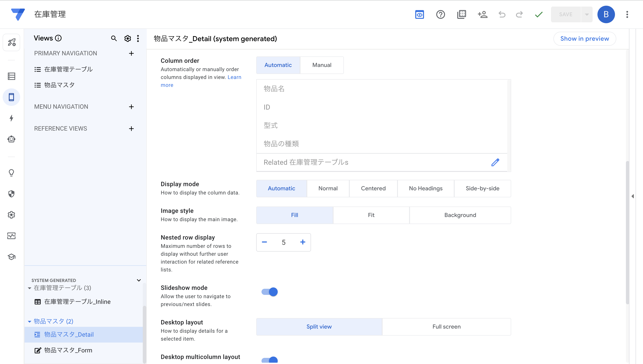Open Automation robot icon in sidebar
Viewport: 643px width, 364px height.
coord(11,139)
